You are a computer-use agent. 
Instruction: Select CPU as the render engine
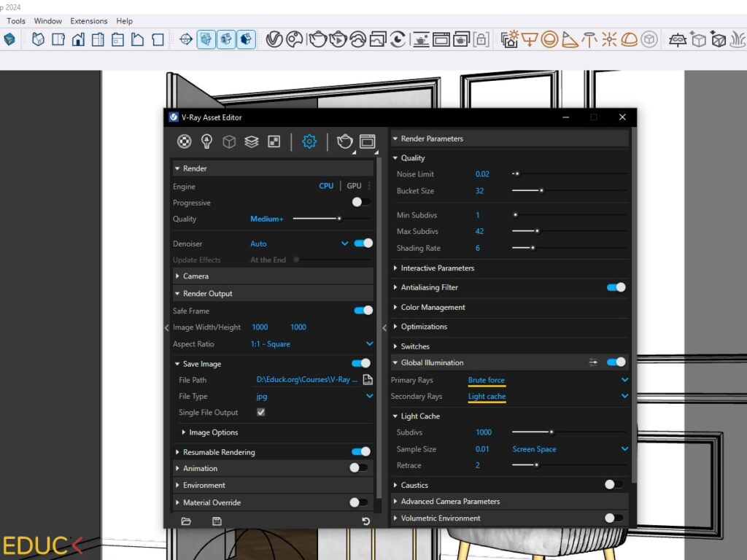[326, 186]
